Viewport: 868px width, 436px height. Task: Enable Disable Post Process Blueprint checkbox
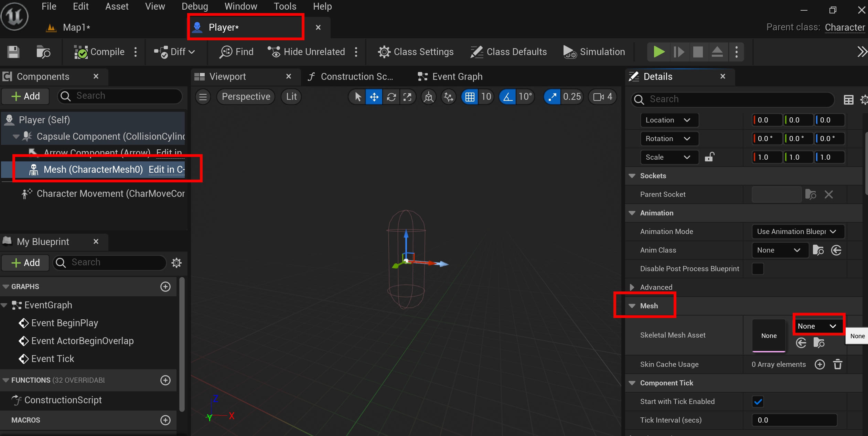758,269
